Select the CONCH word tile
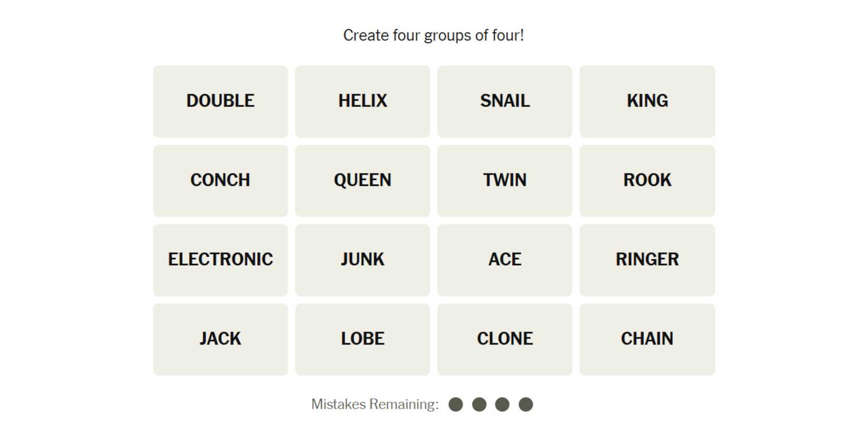 (220, 180)
